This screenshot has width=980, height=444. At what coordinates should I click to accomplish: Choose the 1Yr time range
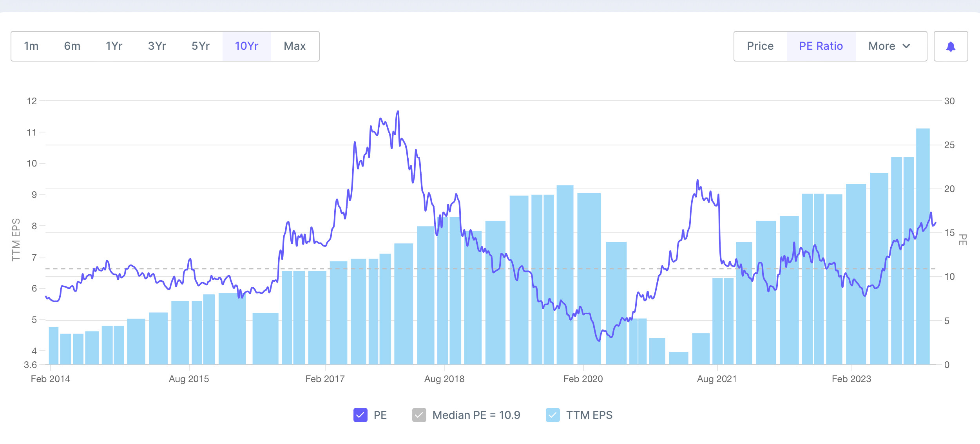pyautogui.click(x=114, y=46)
